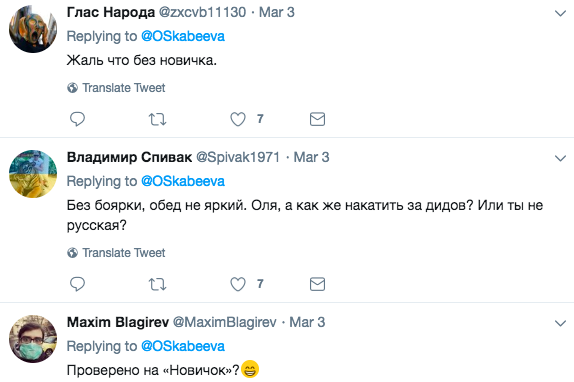The image size is (574, 382).
Task: Open @OSkabeeva mention in first reply
Action: pos(183,36)
